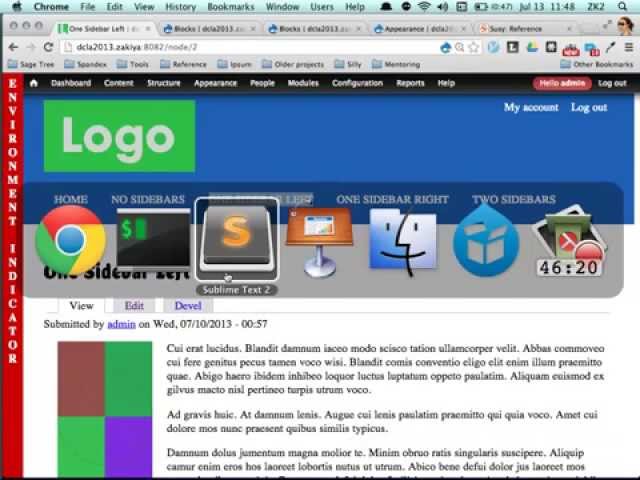Open Wi-Fi status in menu bar
The width and height of the screenshot is (640, 480).
(424, 7)
